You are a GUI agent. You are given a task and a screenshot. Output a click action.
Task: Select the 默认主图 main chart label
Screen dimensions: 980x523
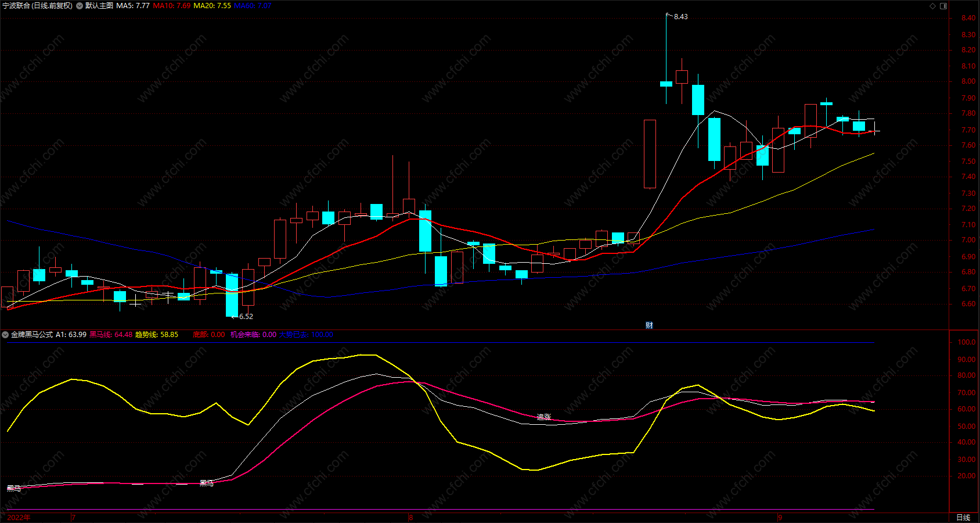click(x=99, y=6)
